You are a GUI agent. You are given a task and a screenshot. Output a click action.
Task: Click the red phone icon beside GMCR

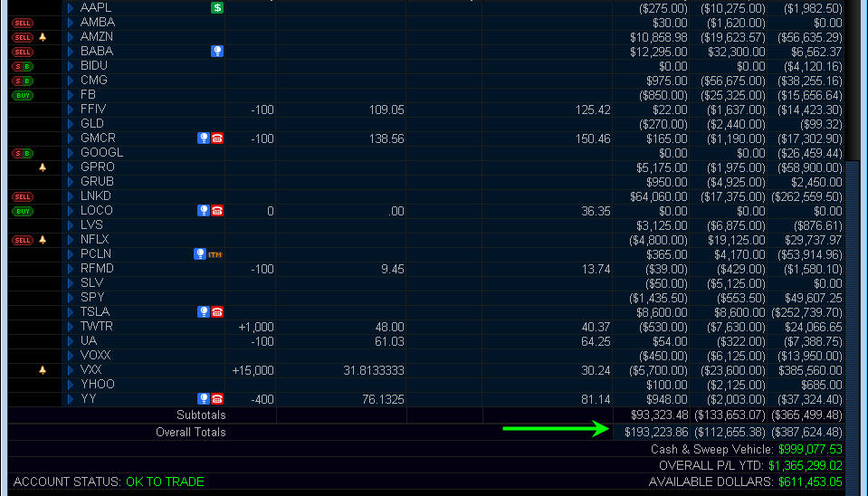coord(217,138)
